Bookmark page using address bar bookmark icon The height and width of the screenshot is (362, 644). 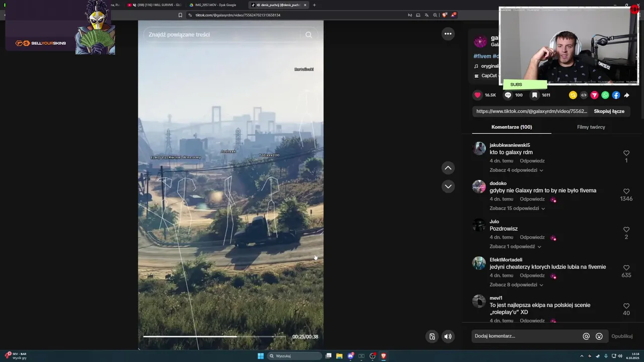click(x=180, y=15)
